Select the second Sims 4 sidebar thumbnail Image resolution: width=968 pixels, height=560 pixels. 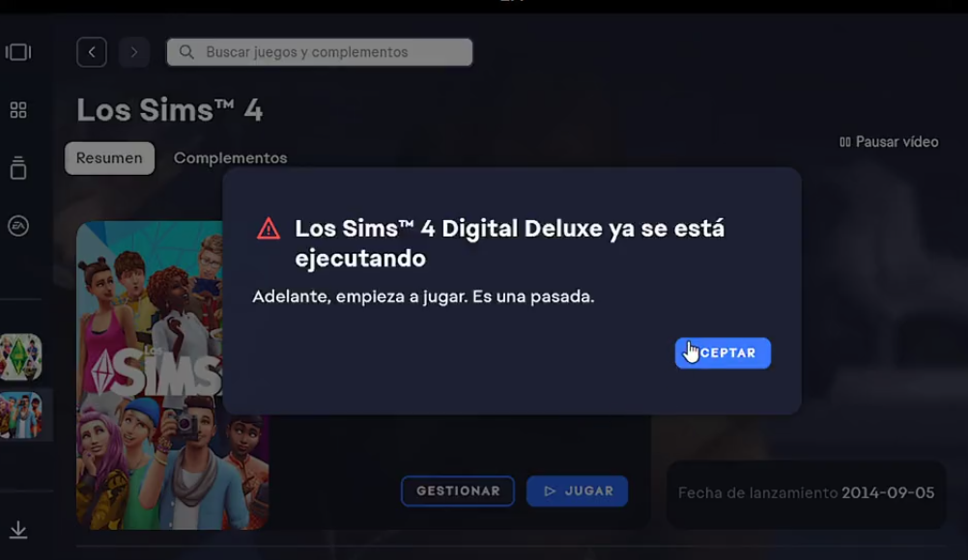pos(21,415)
